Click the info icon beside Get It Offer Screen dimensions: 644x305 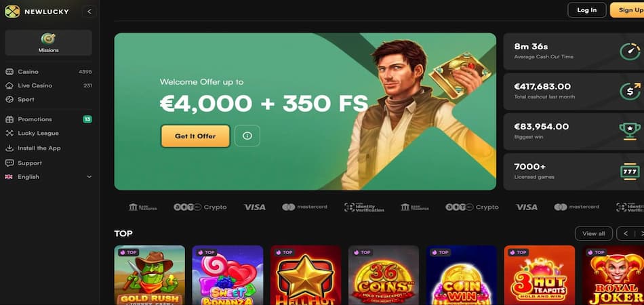247,136
